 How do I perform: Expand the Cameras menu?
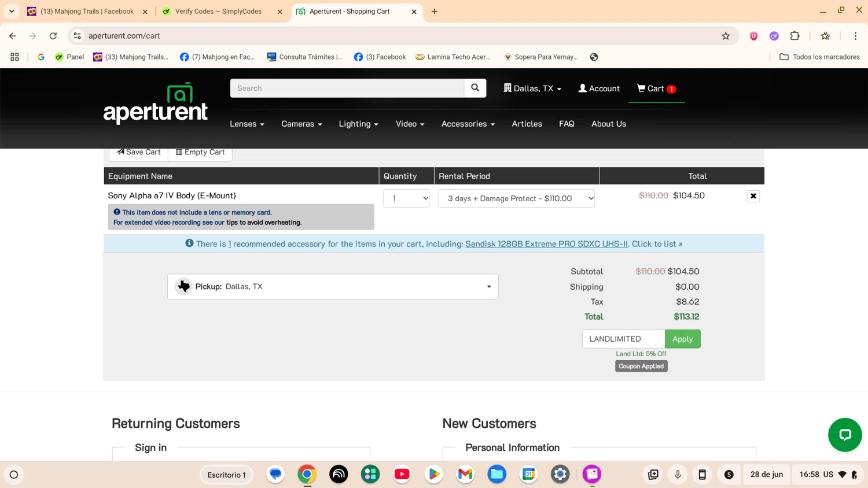coord(301,124)
